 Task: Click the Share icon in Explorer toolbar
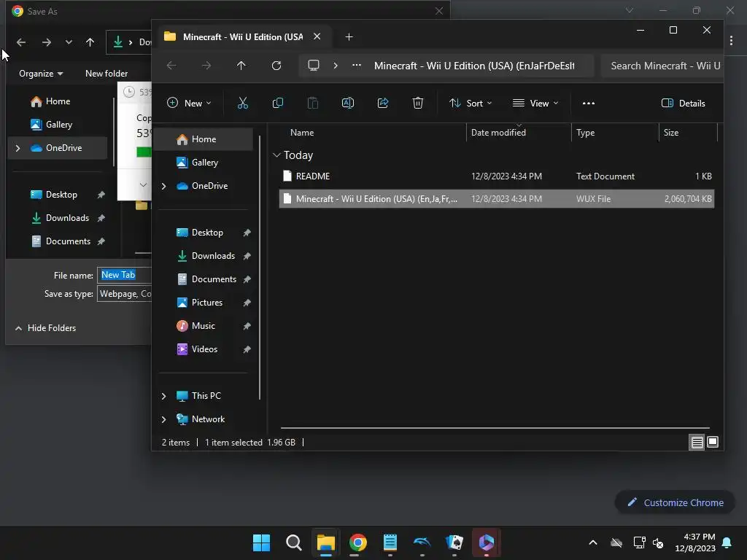coord(383,104)
